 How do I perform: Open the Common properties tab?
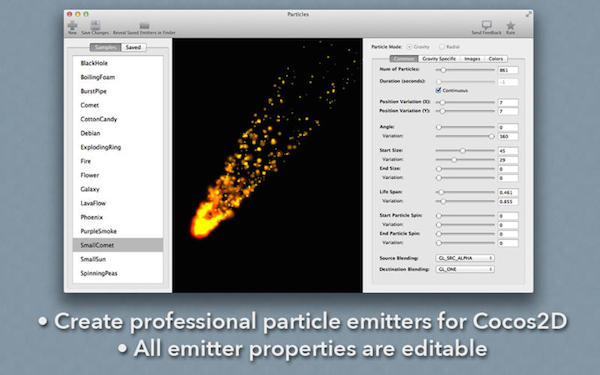click(404, 59)
